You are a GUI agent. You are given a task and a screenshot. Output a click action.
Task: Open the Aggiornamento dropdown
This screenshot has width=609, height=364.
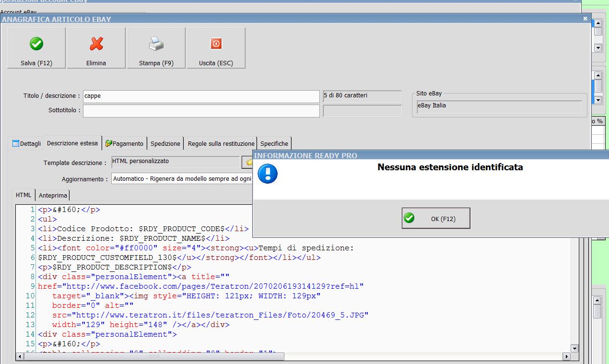pos(182,179)
